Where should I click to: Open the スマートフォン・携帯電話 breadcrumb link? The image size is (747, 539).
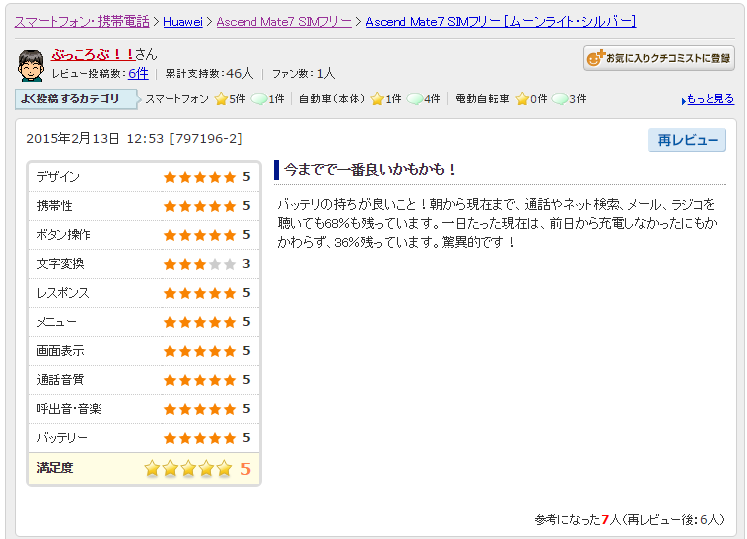(x=82, y=22)
